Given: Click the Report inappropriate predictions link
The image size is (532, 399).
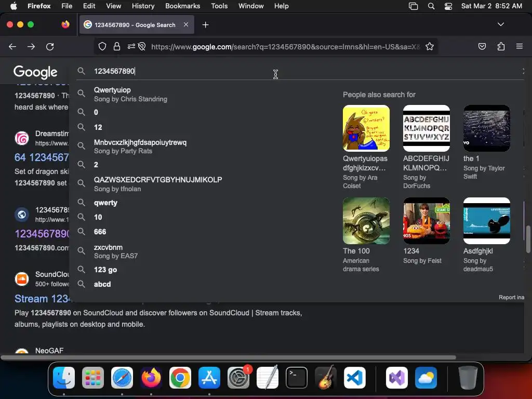Looking at the screenshot, I should tap(511, 297).
